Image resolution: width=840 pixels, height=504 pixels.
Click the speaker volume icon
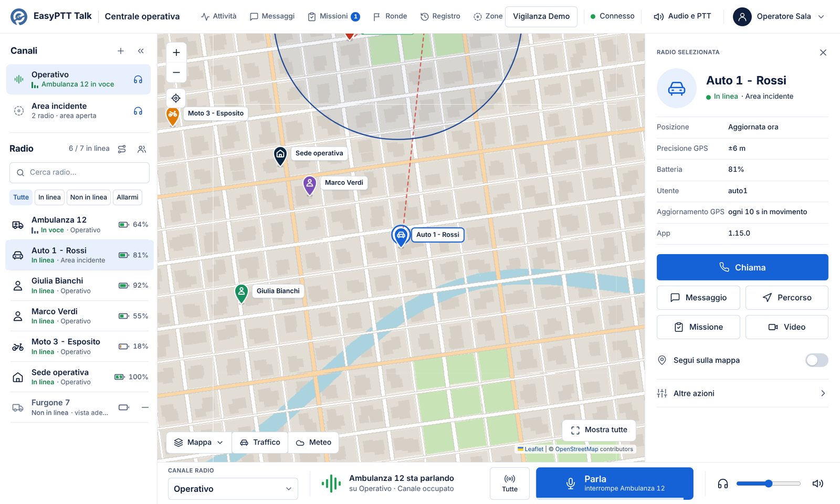pos(817,484)
